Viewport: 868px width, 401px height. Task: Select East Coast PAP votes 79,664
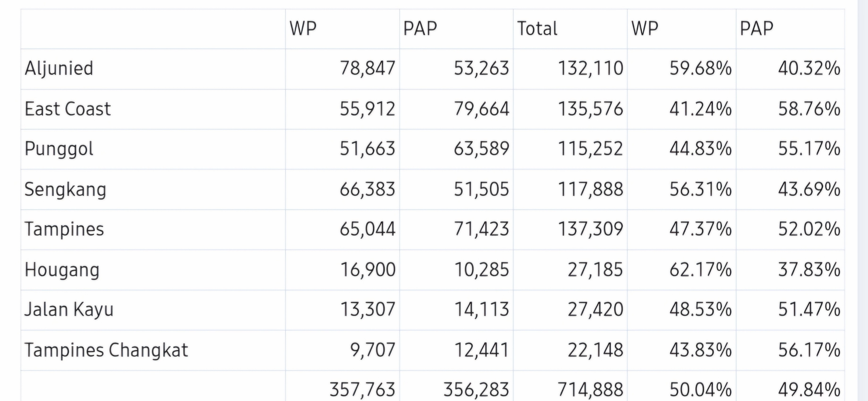(x=481, y=109)
